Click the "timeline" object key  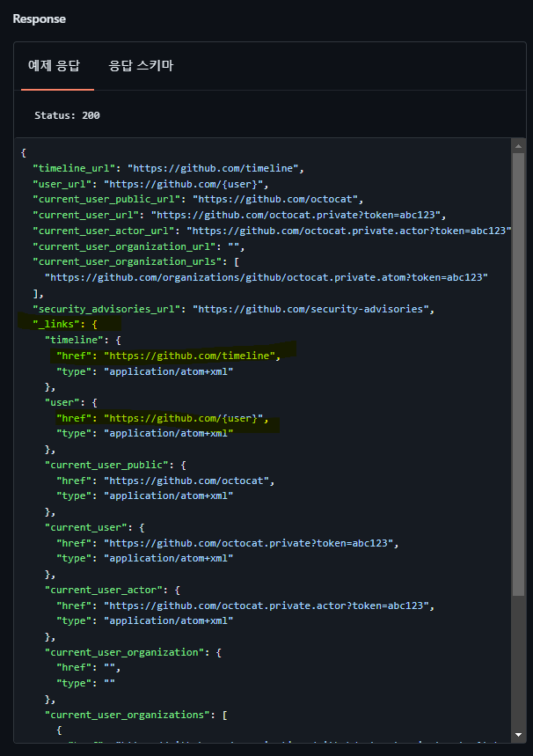[74, 340]
